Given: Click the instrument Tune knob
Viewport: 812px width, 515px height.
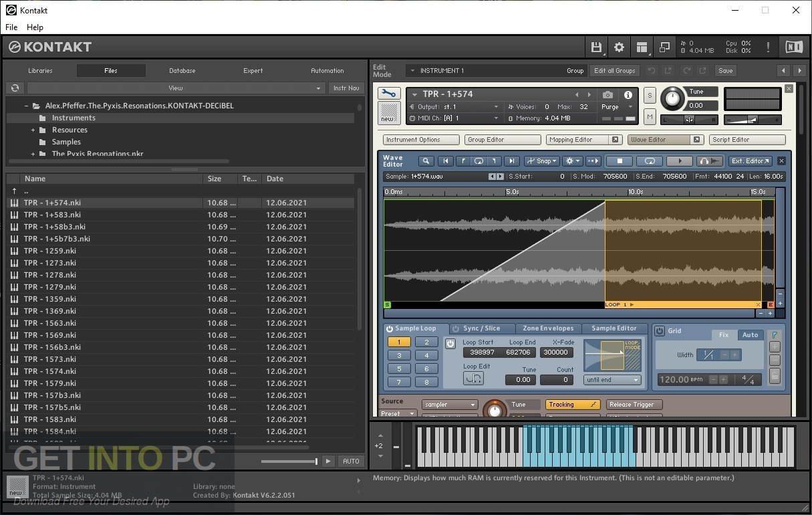Looking at the screenshot, I should (x=672, y=99).
